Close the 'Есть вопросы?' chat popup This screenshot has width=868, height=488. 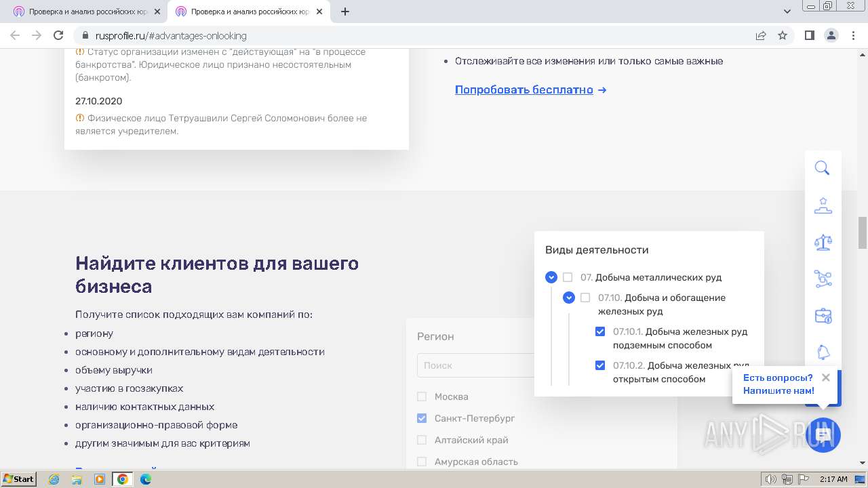[825, 378]
